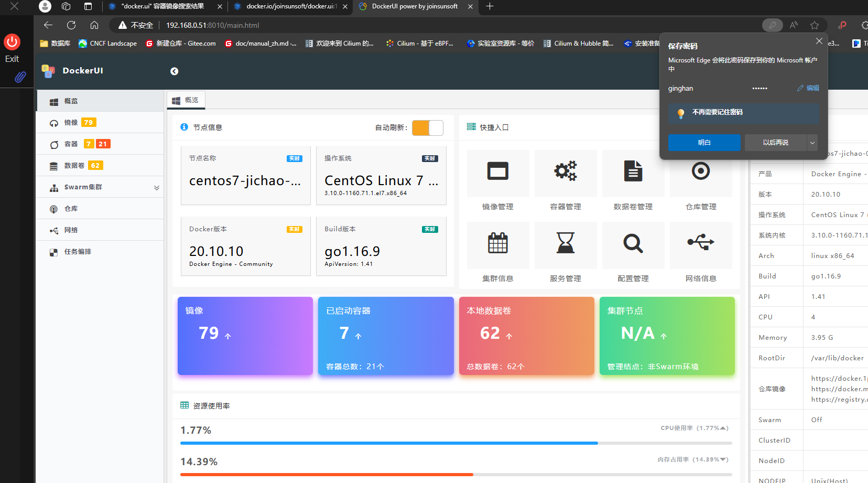Open 新建仓库 - Gitee.com bookmark
Image resolution: width=868 pixels, height=483 pixels.
click(181, 44)
